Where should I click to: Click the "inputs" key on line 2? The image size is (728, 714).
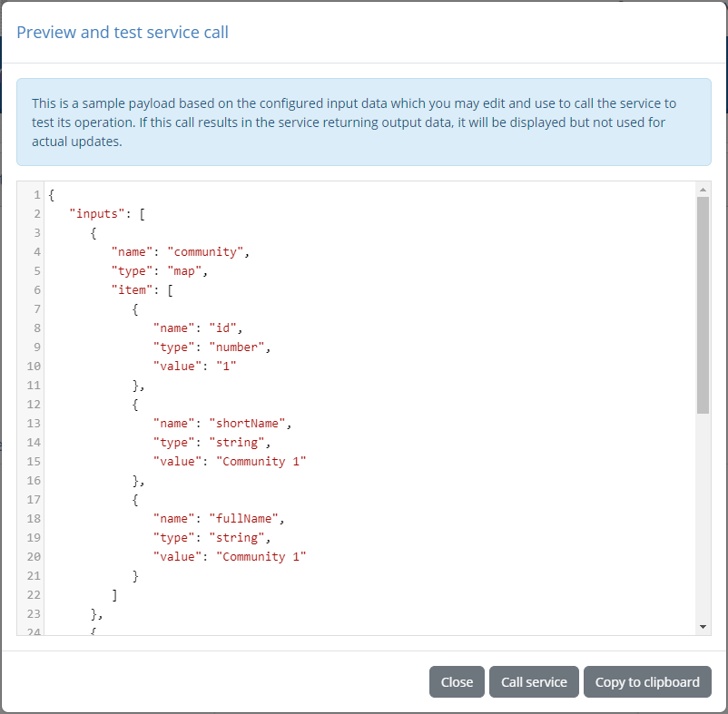[x=97, y=214]
